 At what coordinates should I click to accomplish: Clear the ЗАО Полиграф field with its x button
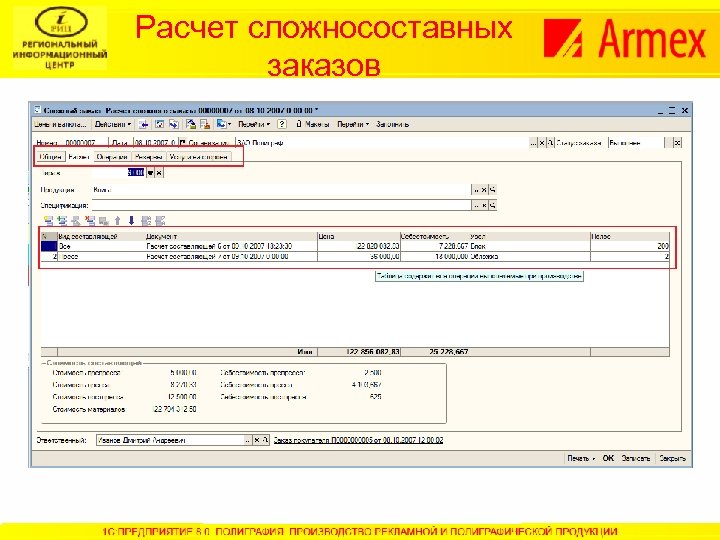tap(541, 143)
